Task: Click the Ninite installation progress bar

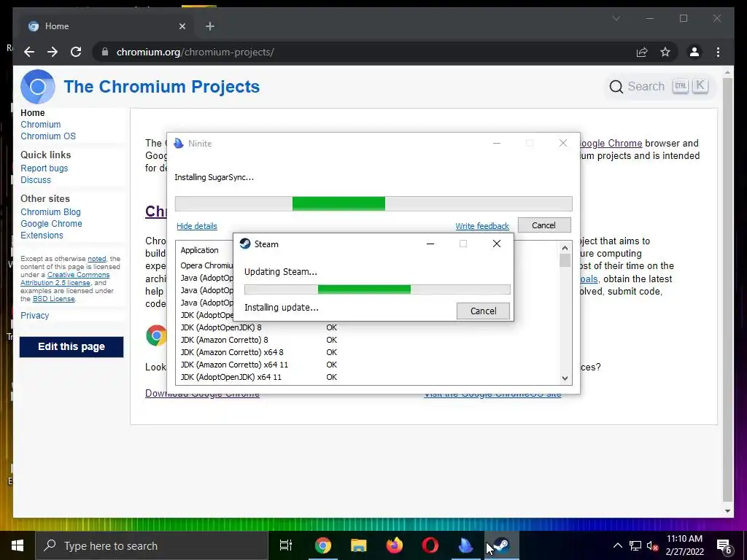Action: point(373,203)
